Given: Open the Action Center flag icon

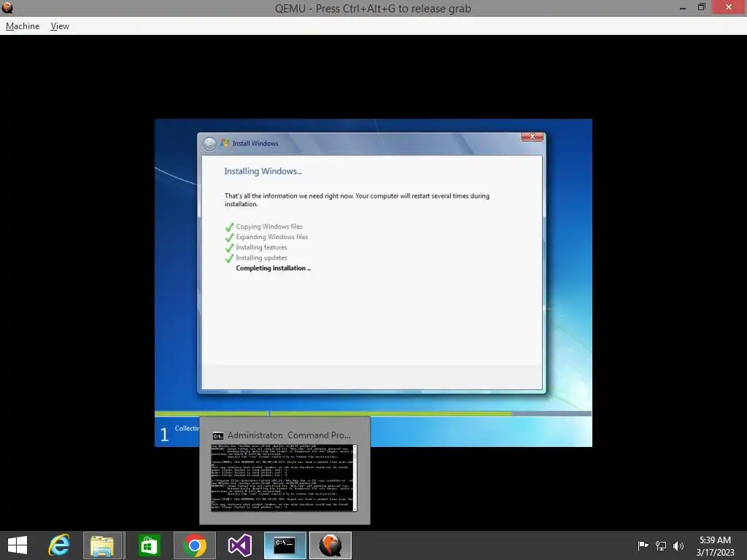Looking at the screenshot, I should click(x=643, y=545).
